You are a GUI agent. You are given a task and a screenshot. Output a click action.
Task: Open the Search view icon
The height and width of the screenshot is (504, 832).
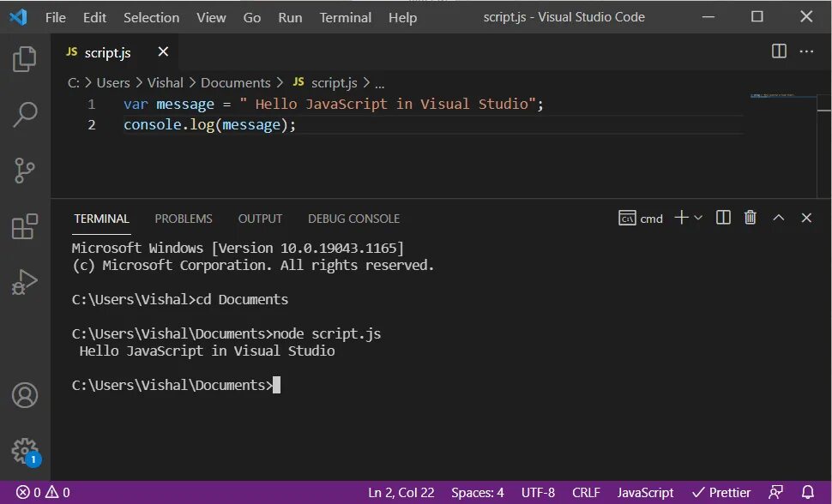[x=25, y=114]
